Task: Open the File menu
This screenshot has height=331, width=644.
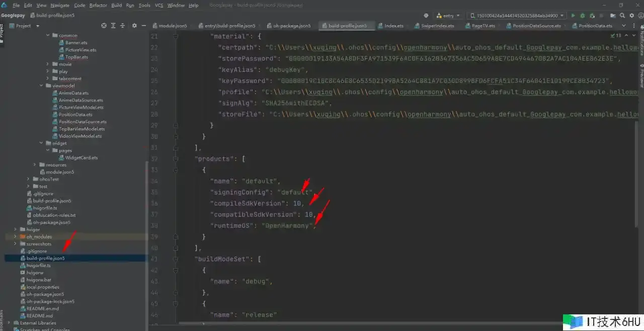Action: click(16, 5)
